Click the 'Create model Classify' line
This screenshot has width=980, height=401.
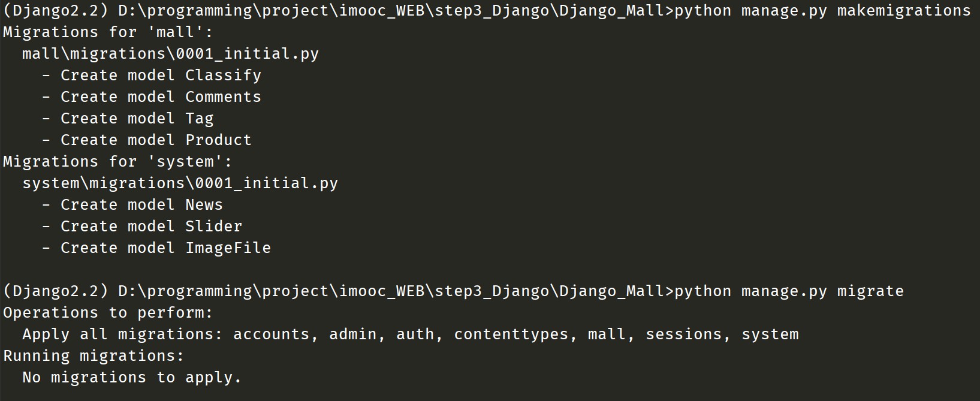[161, 76]
